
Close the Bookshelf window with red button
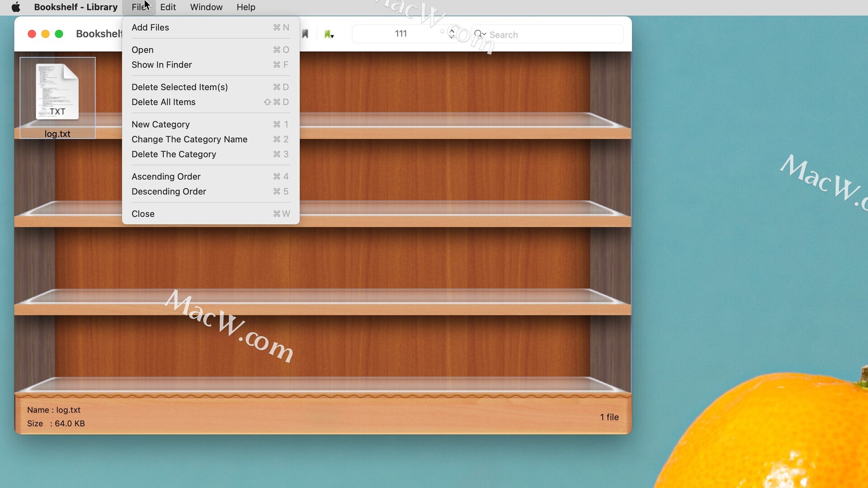(x=32, y=34)
